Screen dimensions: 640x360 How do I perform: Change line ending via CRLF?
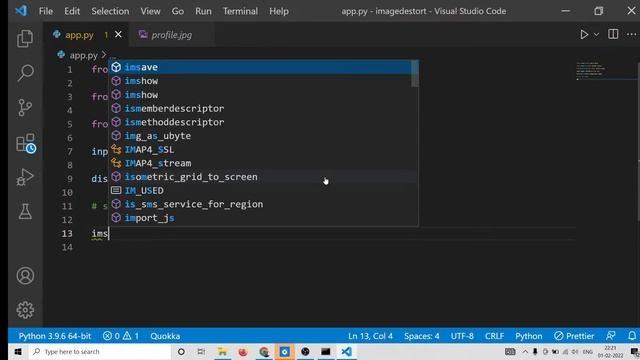pyautogui.click(x=494, y=336)
